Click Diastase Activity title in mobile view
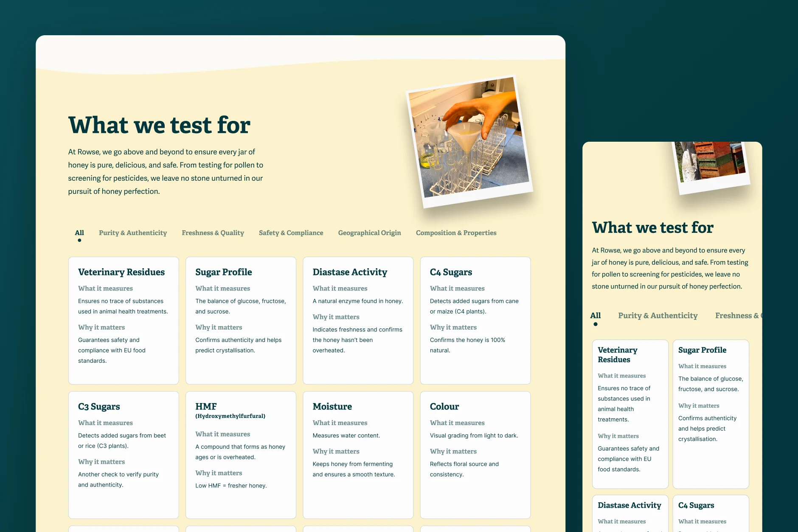This screenshot has height=532, width=798. (629, 505)
